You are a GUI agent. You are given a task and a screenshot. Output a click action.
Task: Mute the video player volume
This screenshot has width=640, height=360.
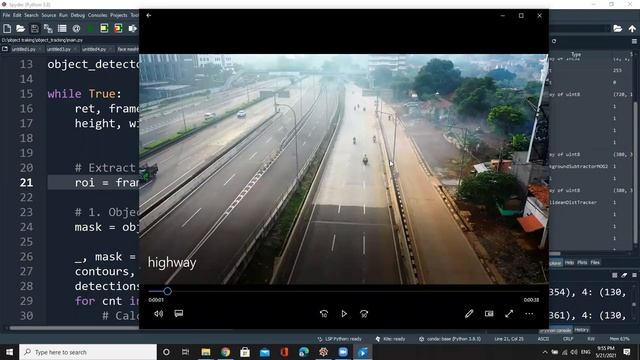coord(159,313)
